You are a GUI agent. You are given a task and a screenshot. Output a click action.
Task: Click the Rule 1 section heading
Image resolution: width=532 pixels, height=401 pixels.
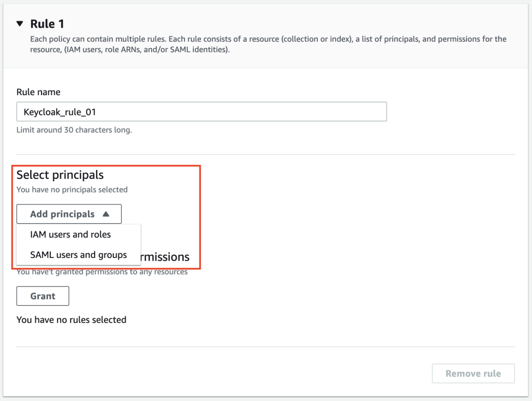pyautogui.click(x=47, y=24)
